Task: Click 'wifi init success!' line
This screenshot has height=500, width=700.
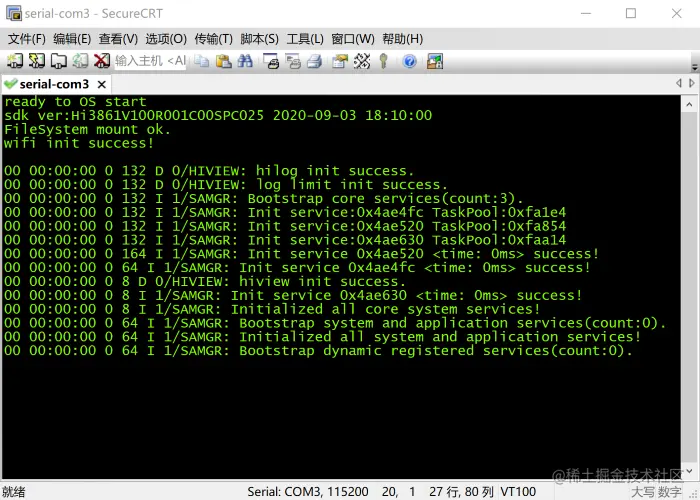Action: click(x=79, y=143)
